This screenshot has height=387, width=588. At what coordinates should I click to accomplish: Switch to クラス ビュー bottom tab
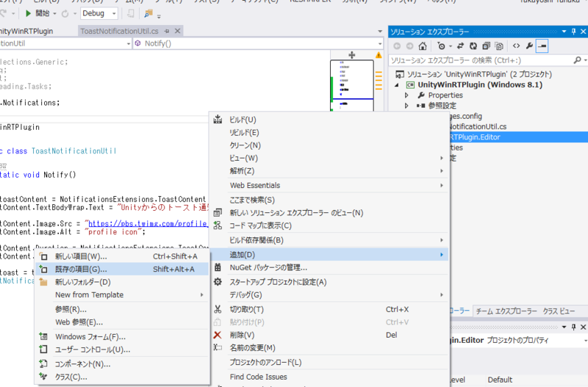click(559, 311)
